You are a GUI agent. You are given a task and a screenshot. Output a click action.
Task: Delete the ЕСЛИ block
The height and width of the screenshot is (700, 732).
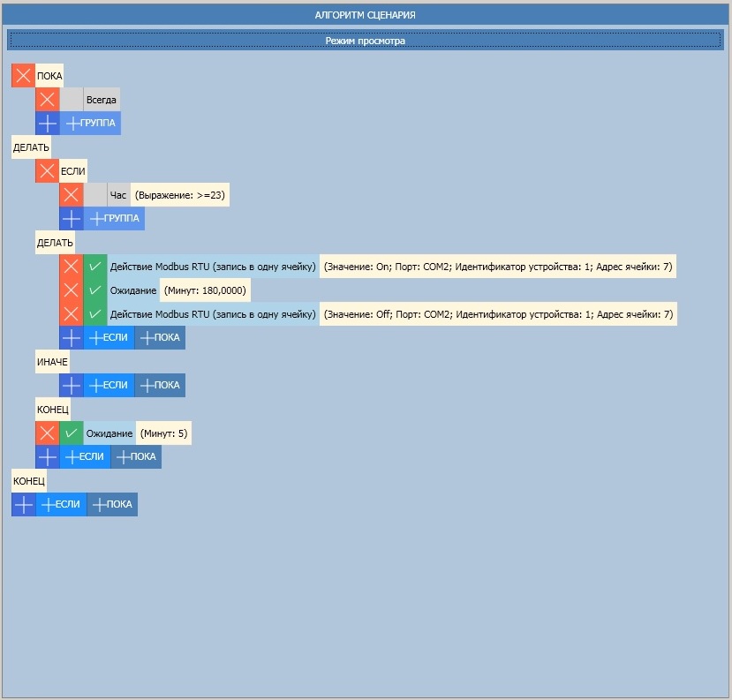47,170
